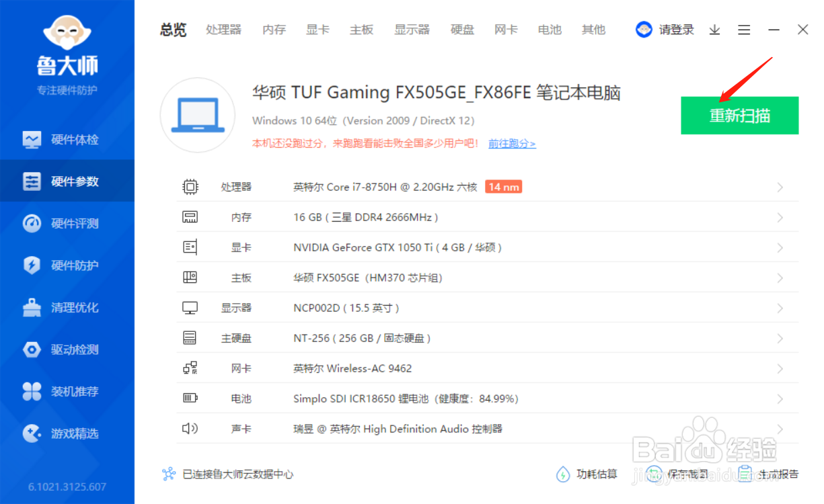
Task: Select 硬件参数 sidebar icon
Action: pyautogui.click(x=32, y=181)
